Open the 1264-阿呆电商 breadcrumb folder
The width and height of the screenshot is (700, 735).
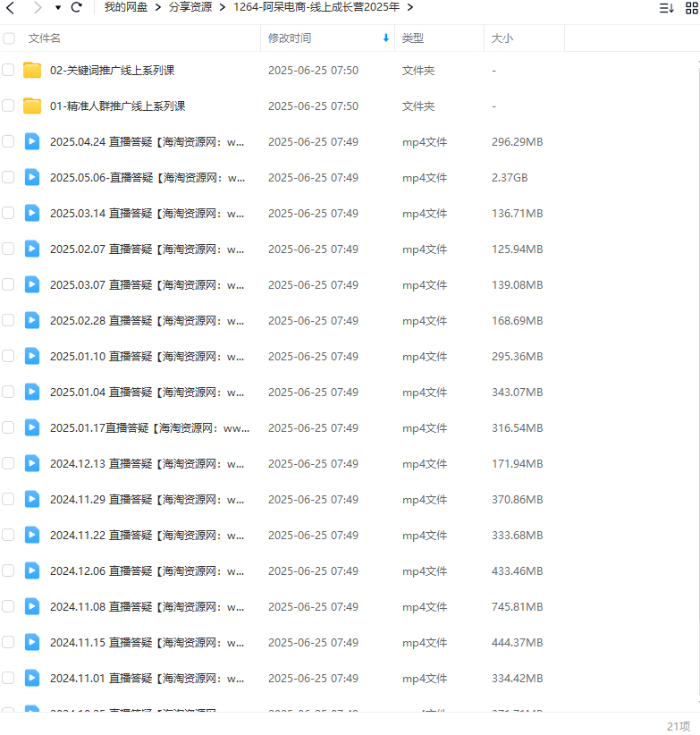coord(316,7)
